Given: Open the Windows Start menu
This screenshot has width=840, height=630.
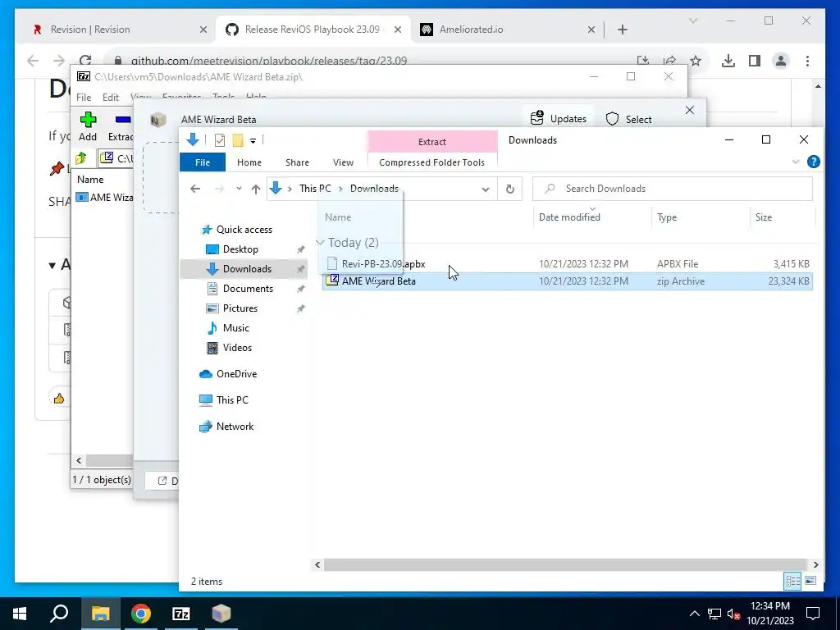Looking at the screenshot, I should (20, 614).
